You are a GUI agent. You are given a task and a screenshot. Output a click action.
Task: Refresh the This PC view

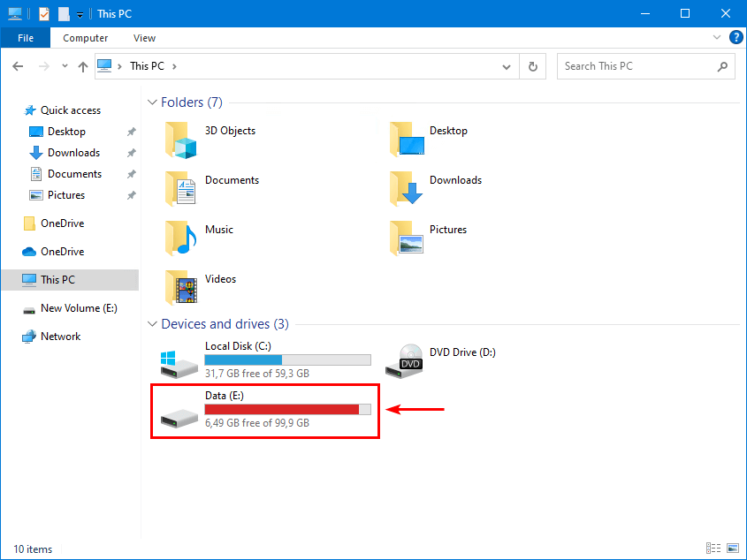coord(532,66)
